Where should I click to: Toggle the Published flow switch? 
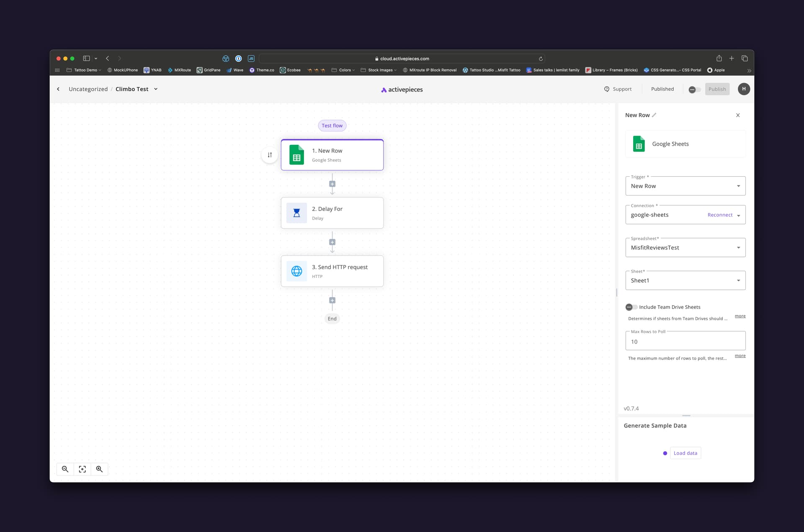(694, 90)
